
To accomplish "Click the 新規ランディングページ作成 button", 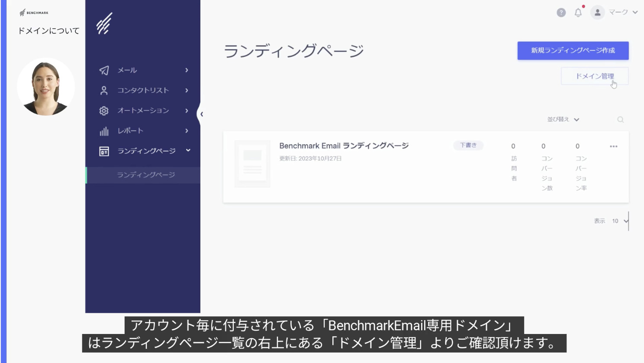I will (x=573, y=51).
